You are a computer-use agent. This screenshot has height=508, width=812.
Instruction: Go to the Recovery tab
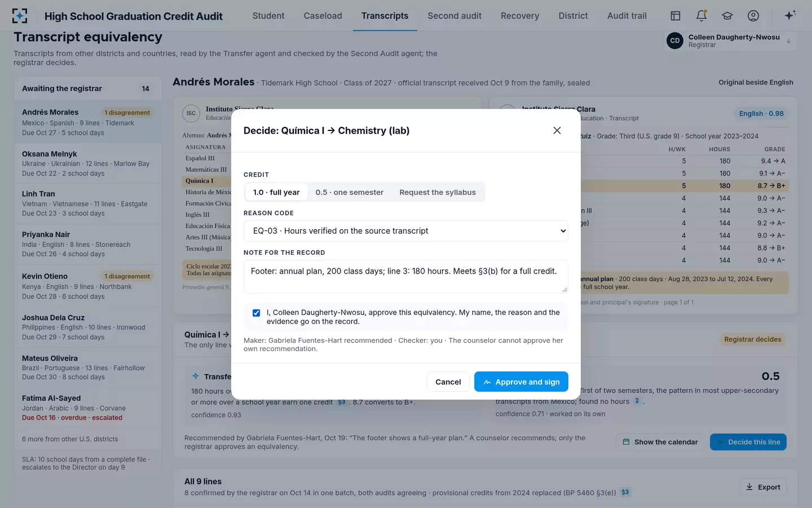[520, 16]
